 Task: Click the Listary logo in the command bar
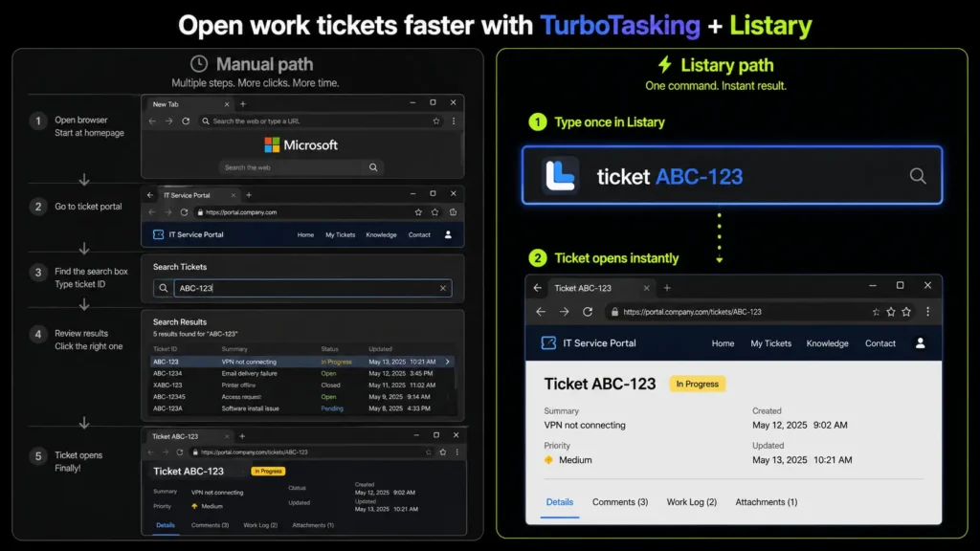click(559, 176)
